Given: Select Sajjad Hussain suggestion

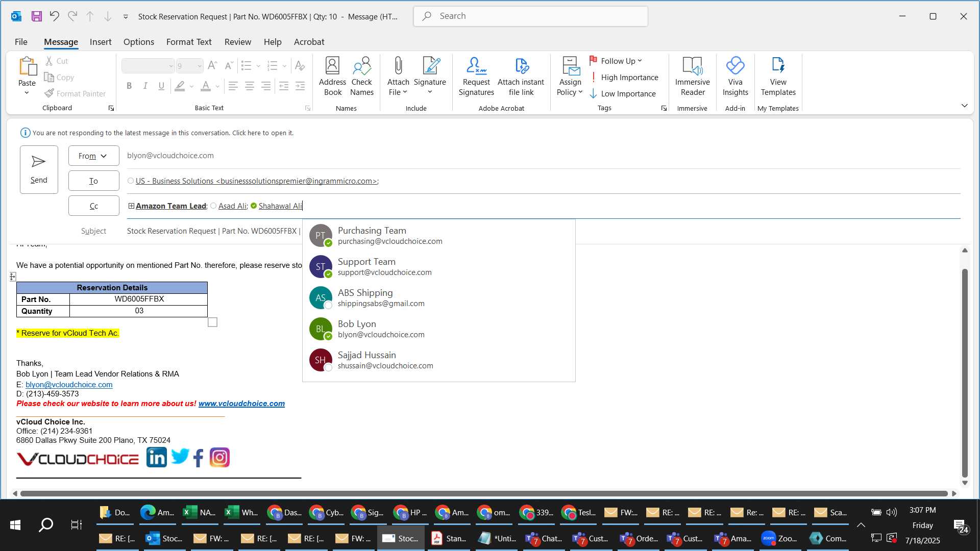Looking at the screenshot, I should point(439,360).
